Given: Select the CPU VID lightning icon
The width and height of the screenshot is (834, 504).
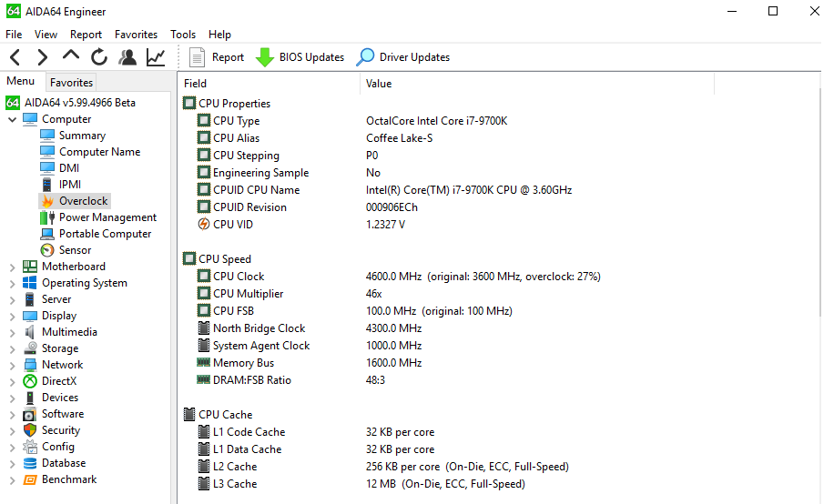Looking at the screenshot, I should (203, 225).
